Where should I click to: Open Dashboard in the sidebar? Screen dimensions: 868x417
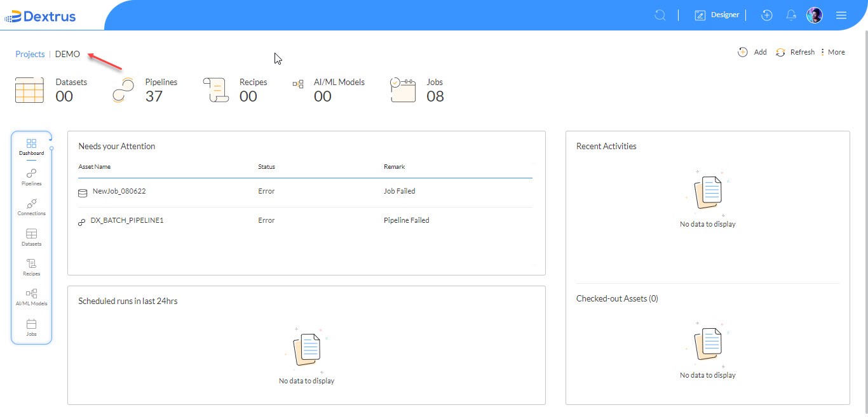click(31, 147)
